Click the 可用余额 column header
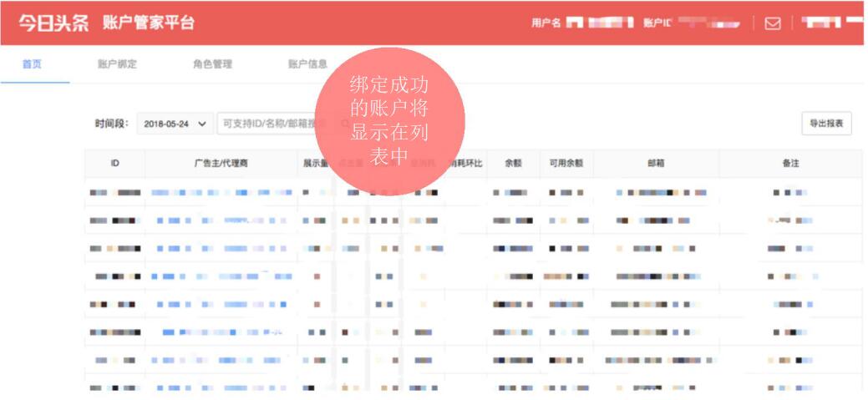The height and width of the screenshot is (400, 868). (x=566, y=164)
